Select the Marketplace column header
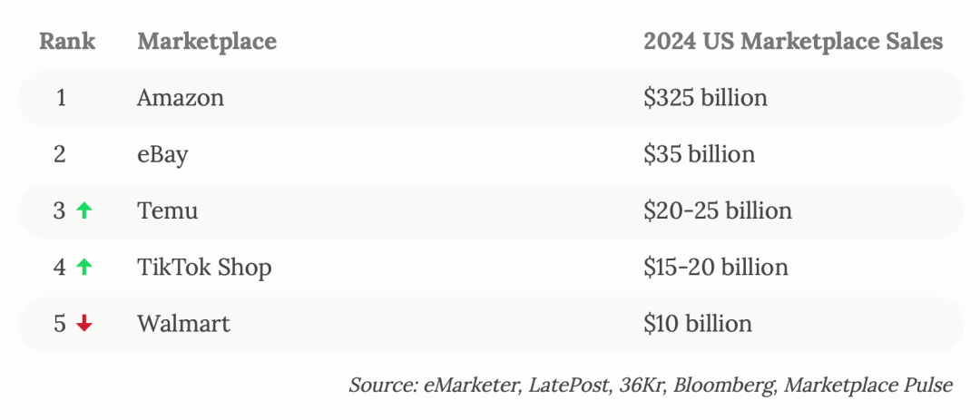980x420 pixels. click(x=207, y=42)
